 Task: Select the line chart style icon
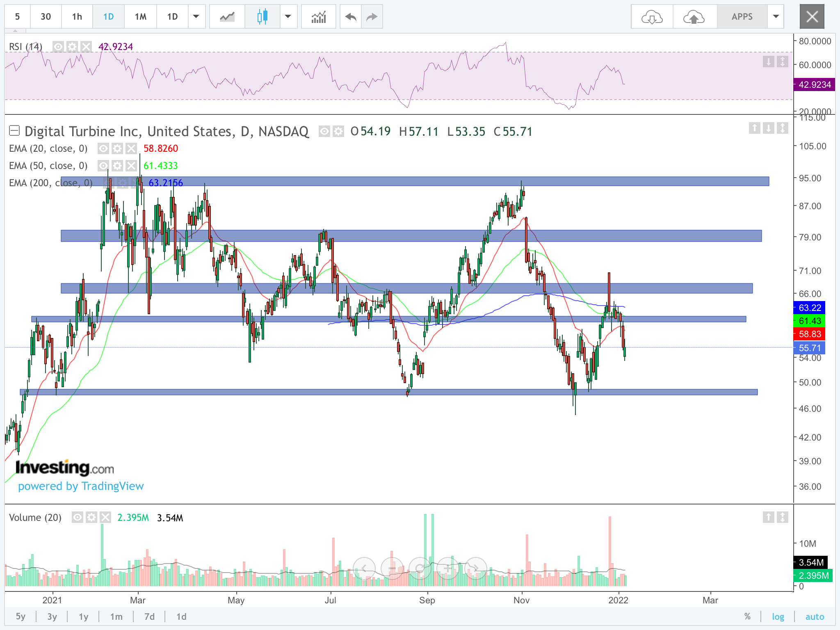point(227,17)
